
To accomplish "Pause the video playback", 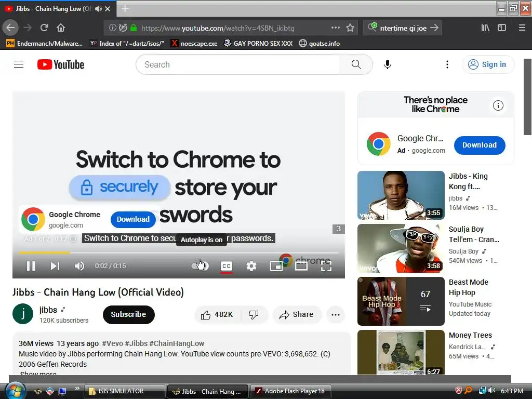I will tap(31, 266).
